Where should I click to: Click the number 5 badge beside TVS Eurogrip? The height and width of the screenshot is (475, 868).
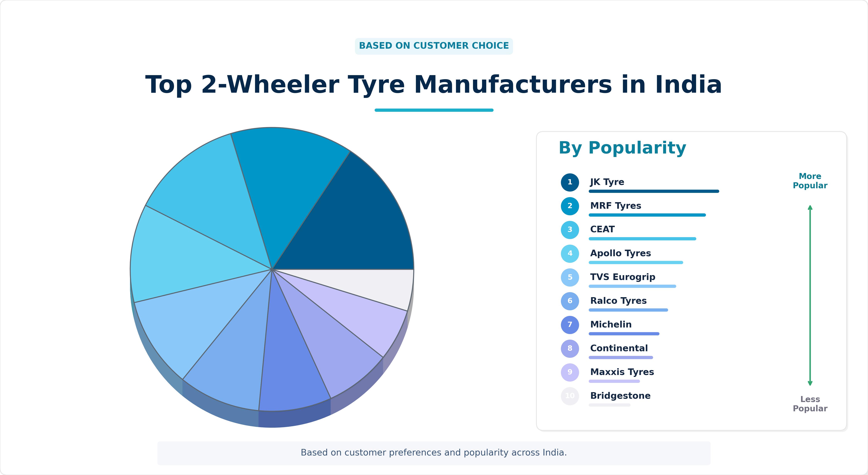tap(570, 278)
